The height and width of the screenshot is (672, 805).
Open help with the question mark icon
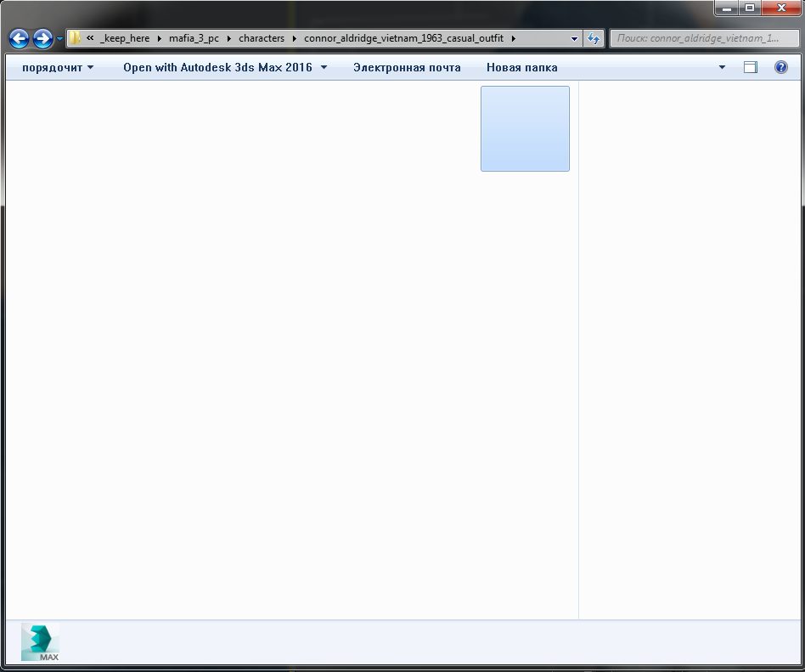click(x=781, y=67)
